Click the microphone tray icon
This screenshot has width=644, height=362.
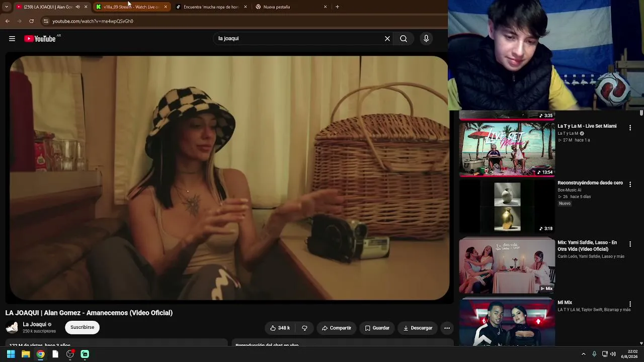[594, 354]
